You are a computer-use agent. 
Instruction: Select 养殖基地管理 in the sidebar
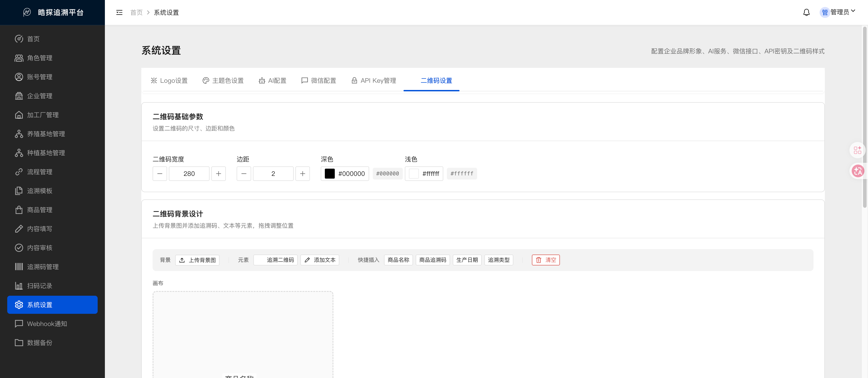52,134
